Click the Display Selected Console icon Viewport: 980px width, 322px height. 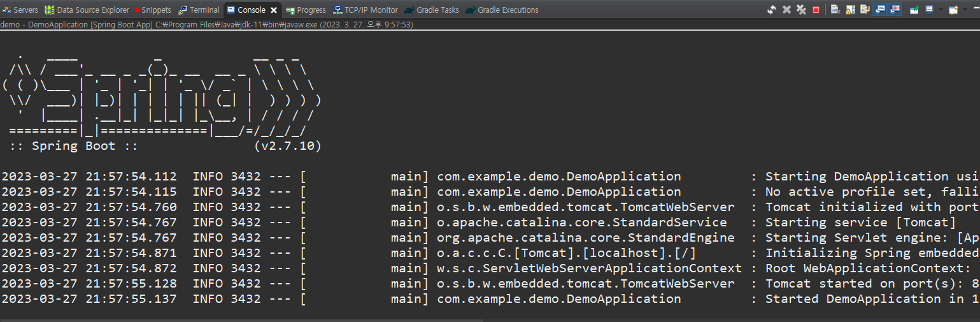click(929, 10)
